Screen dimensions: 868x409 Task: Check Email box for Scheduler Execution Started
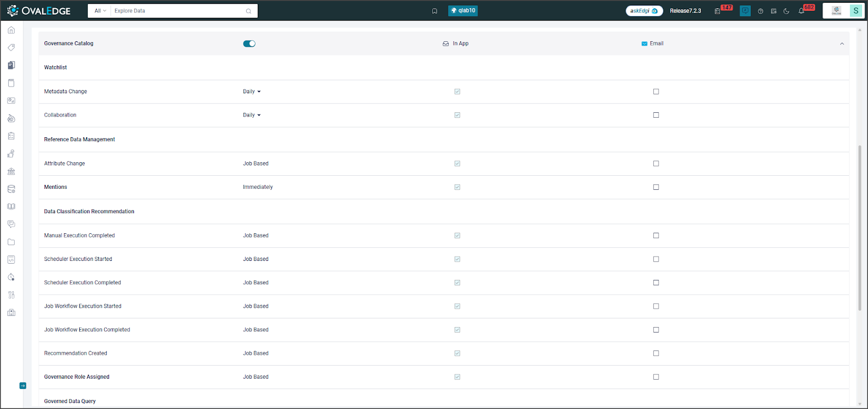[x=656, y=259]
